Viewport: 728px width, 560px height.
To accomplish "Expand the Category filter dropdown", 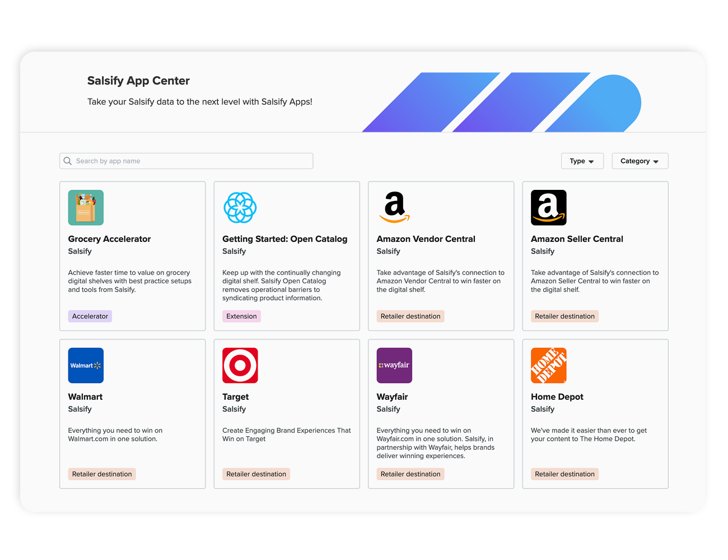I will [640, 161].
